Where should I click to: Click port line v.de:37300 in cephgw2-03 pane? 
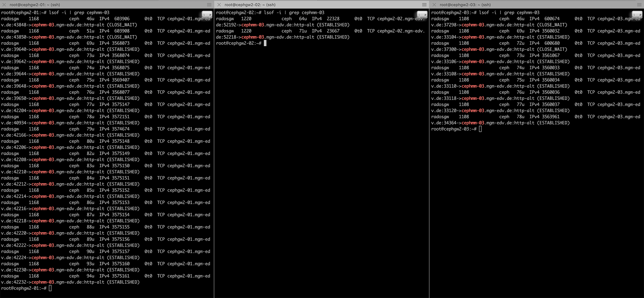coord(499,49)
